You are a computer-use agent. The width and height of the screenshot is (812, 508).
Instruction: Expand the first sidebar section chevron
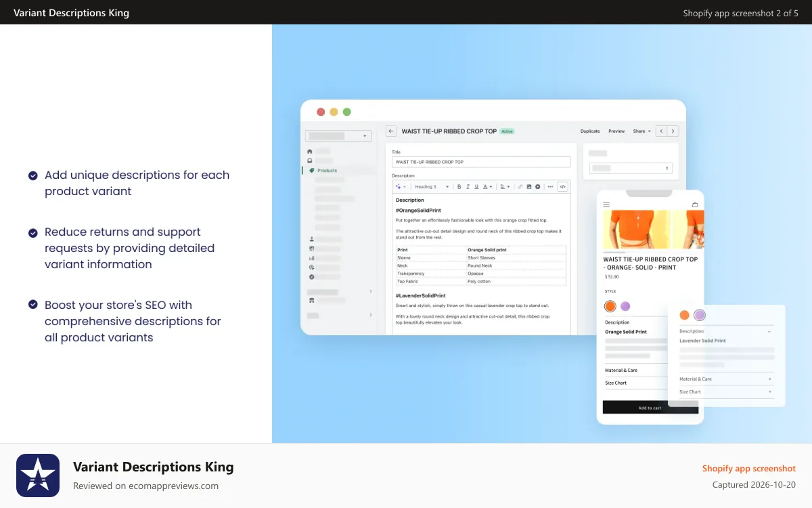[x=371, y=291]
